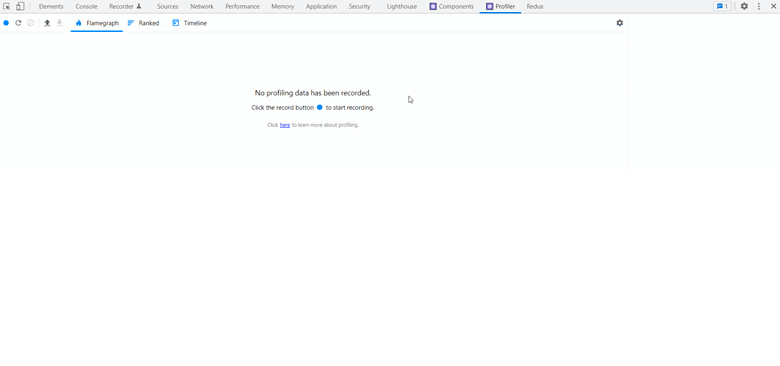Load a profile with upload icon

(47, 23)
